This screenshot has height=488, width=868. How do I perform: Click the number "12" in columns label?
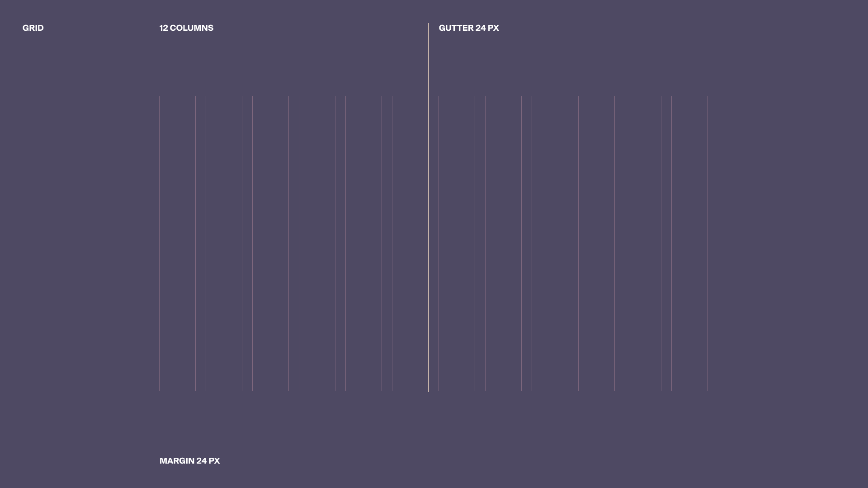(164, 28)
